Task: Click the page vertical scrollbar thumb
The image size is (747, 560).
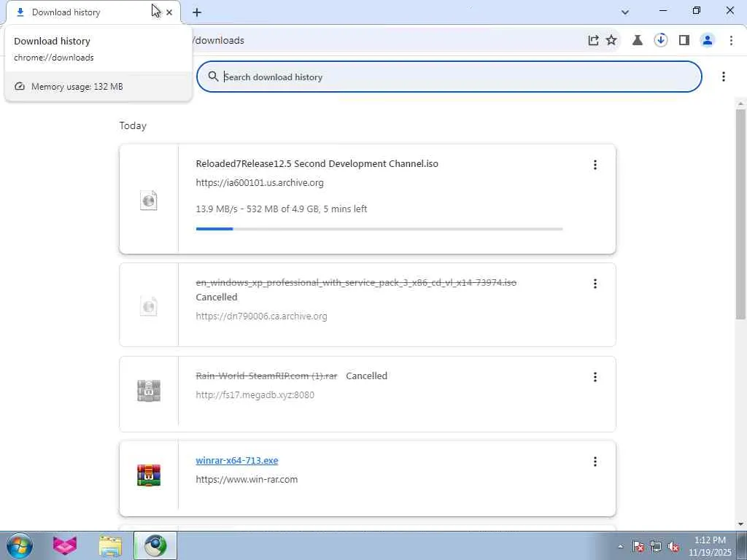Action: (x=740, y=214)
